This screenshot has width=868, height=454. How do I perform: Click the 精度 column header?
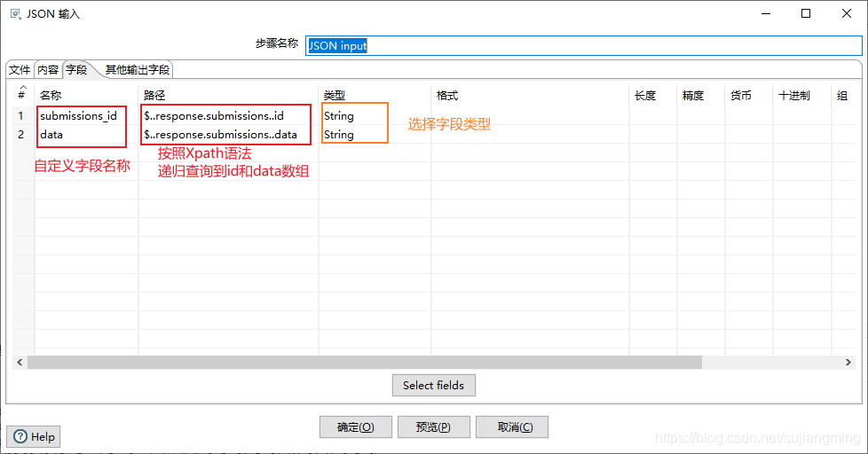point(701,95)
